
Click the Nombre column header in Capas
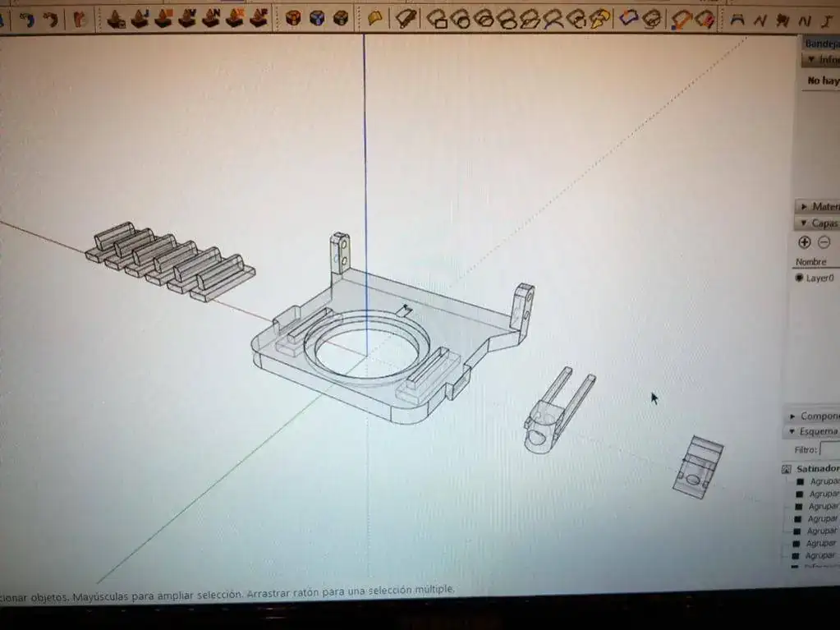pyautogui.click(x=810, y=262)
